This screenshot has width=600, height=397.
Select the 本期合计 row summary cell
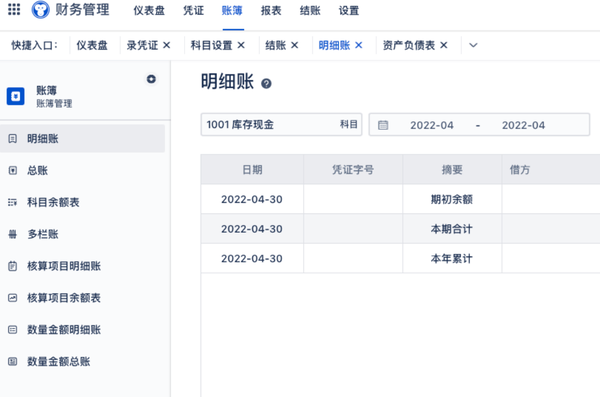[452, 229]
